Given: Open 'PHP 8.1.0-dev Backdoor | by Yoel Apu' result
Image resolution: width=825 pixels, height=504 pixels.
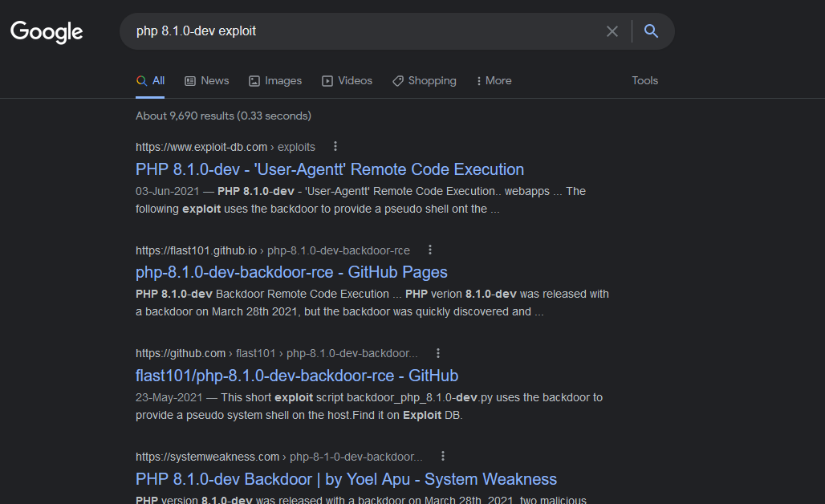Looking at the screenshot, I should click(346, 479).
